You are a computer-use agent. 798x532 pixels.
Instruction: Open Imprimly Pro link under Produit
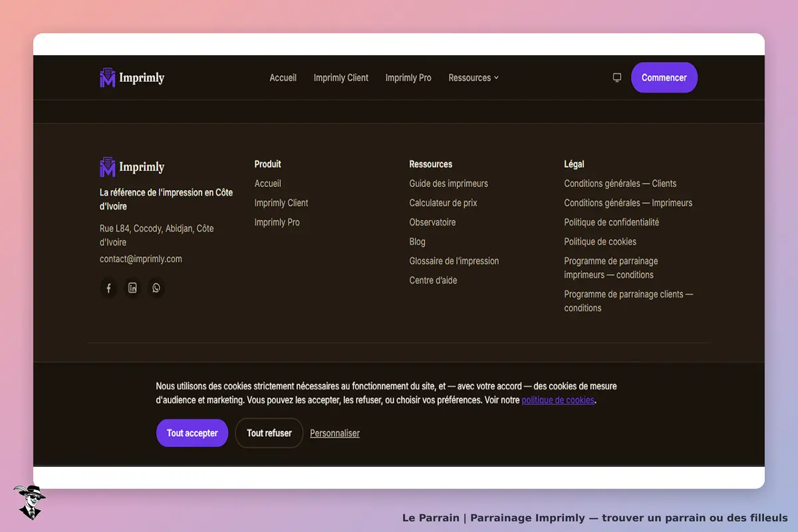coord(277,222)
